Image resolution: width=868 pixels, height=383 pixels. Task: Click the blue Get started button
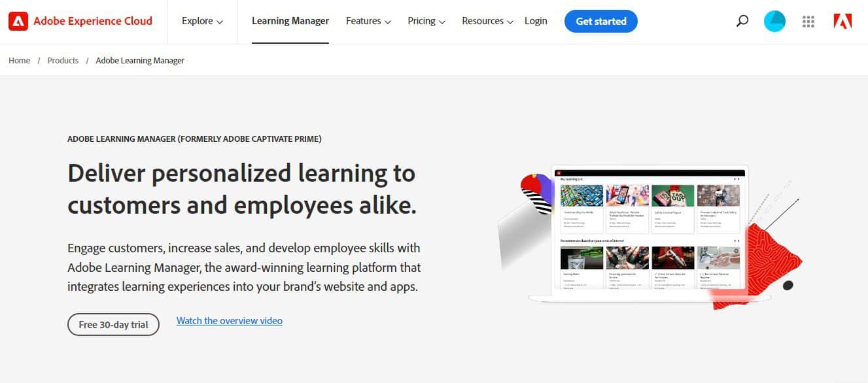point(601,21)
